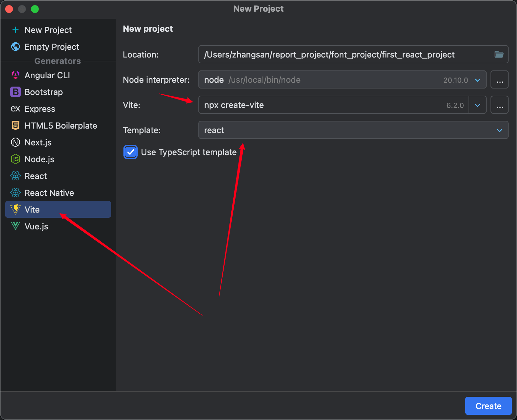Image resolution: width=517 pixels, height=420 pixels.
Task: Choose Bootstrap generator
Action: [58, 92]
